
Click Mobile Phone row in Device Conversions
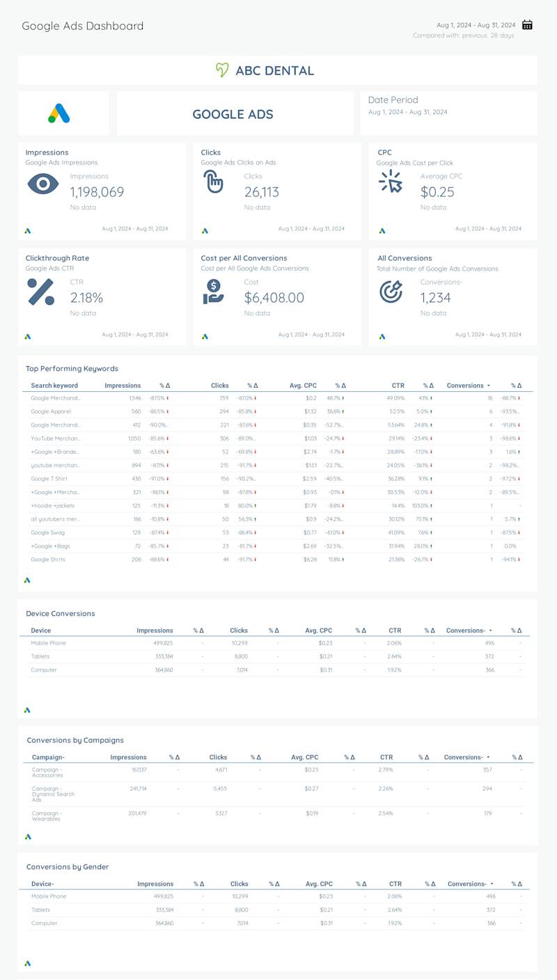pyautogui.click(x=276, y=643)
